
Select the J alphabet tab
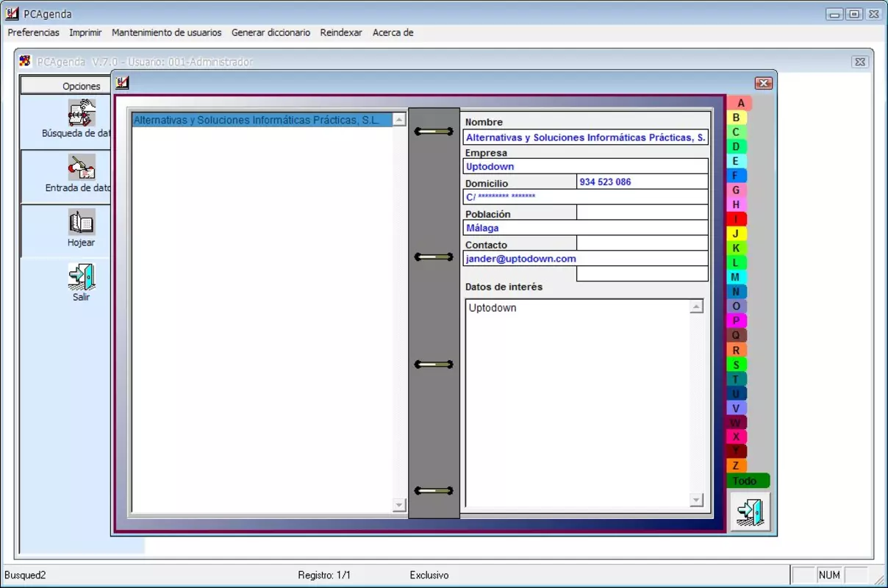pyautogui.click(x=737, y=234)
